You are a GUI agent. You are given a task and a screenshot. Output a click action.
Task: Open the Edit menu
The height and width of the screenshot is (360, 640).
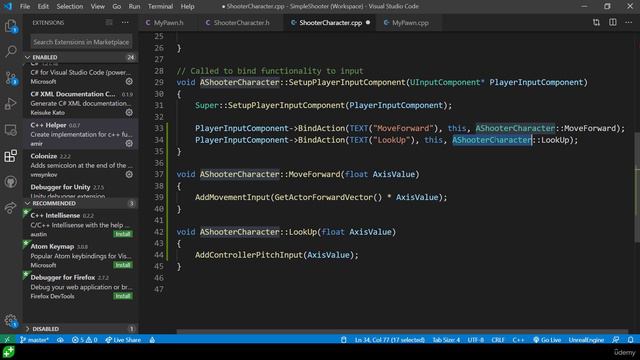[43, 7]
